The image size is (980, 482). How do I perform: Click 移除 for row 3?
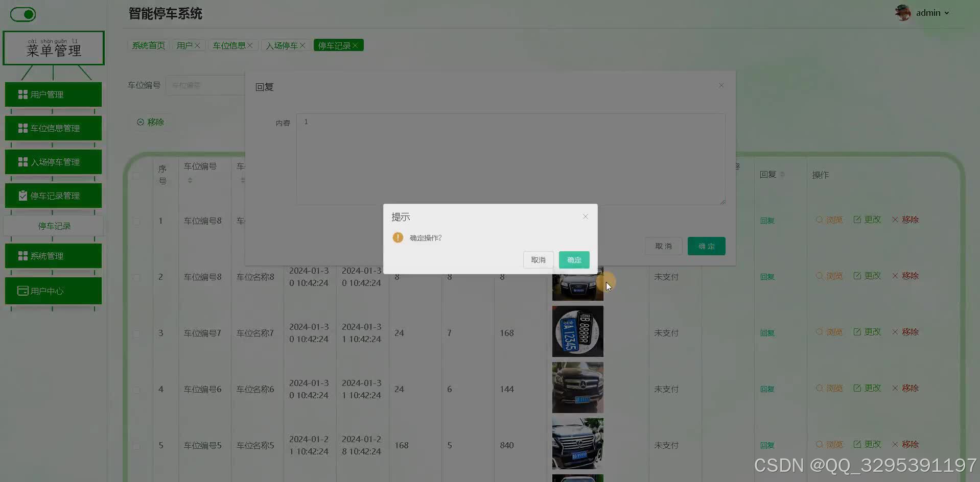click(905, 332)
